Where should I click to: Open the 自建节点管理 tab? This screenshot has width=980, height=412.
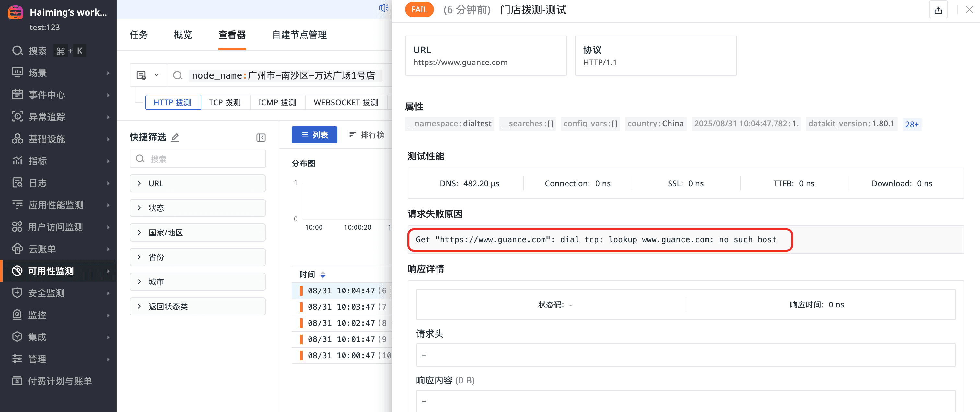299,35
